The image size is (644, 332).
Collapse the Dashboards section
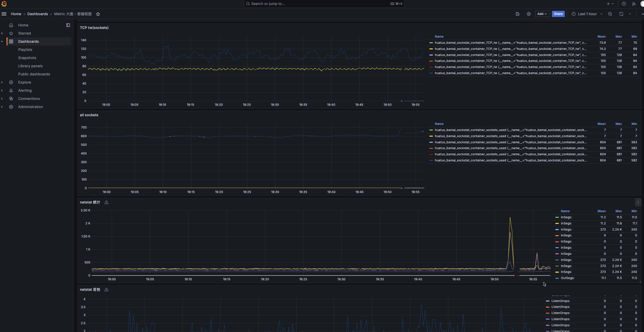click(x=2, y=42)
